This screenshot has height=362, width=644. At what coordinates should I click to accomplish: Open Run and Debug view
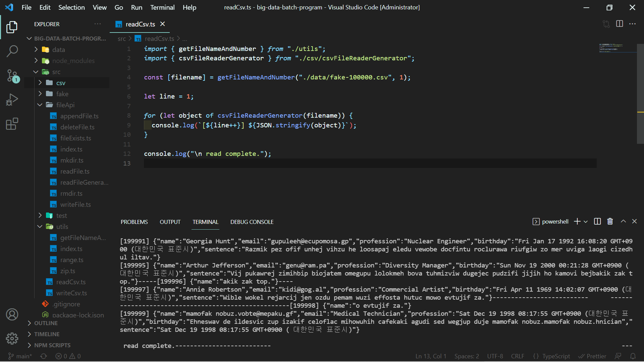click(x=12, y=100)
